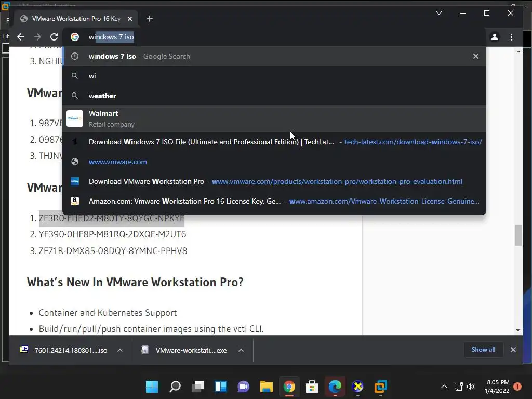Click the page vertical scrollbar thumb

point(518,235)
